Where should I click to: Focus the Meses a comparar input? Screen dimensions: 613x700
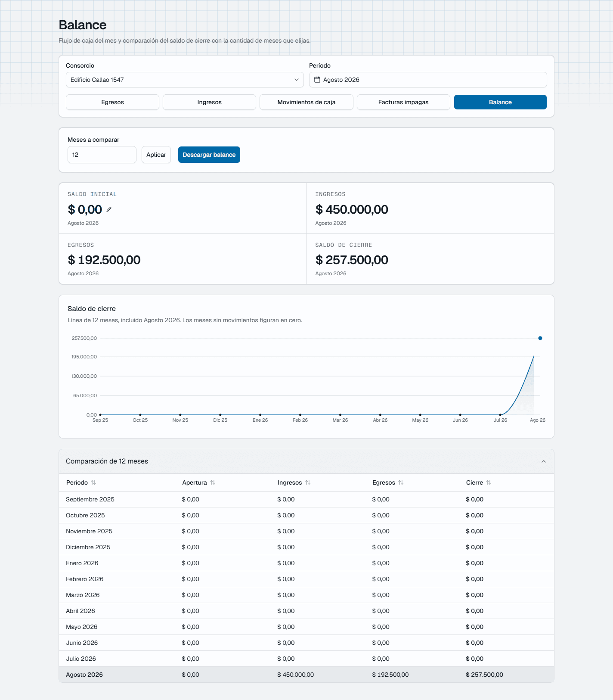[102, 155]
